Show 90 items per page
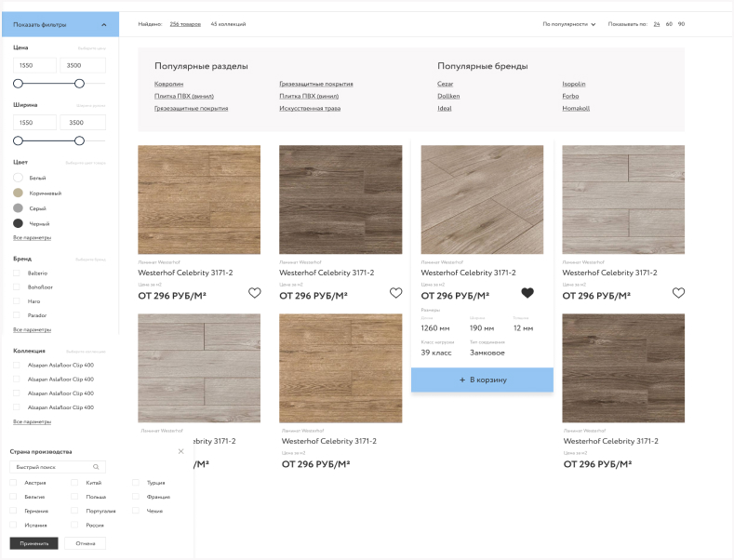The image size is (734, 560). 681,24
